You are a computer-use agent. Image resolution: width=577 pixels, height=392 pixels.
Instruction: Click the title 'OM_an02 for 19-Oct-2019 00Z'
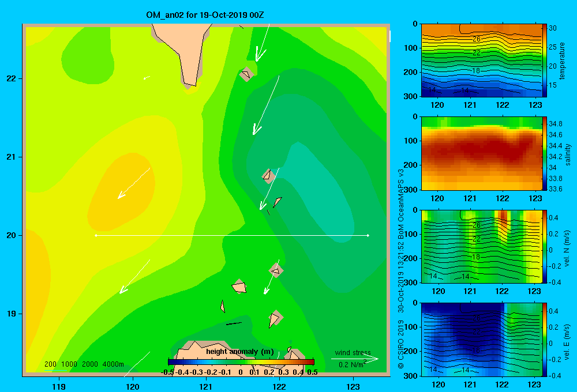[205, 15]
